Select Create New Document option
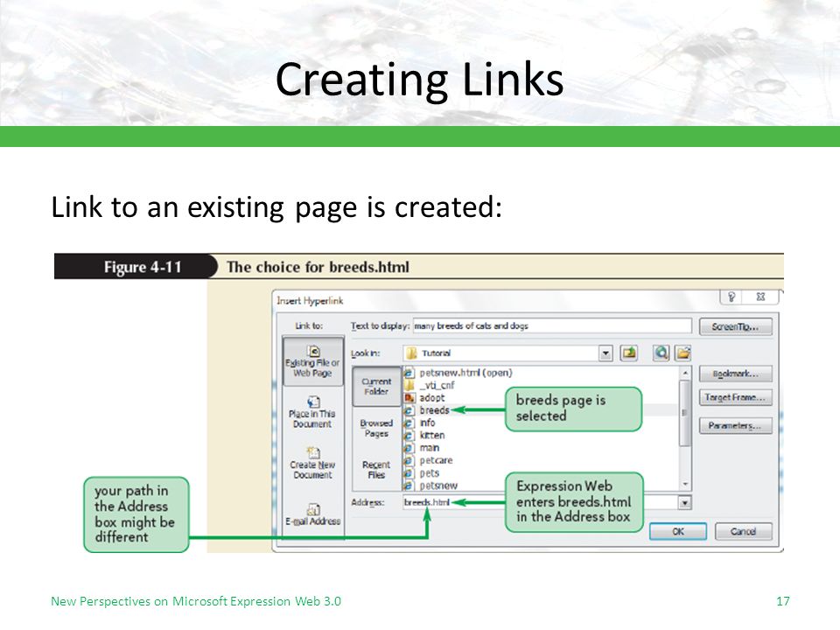The width and height of the screenshot is (840, 630). point(312,463)
